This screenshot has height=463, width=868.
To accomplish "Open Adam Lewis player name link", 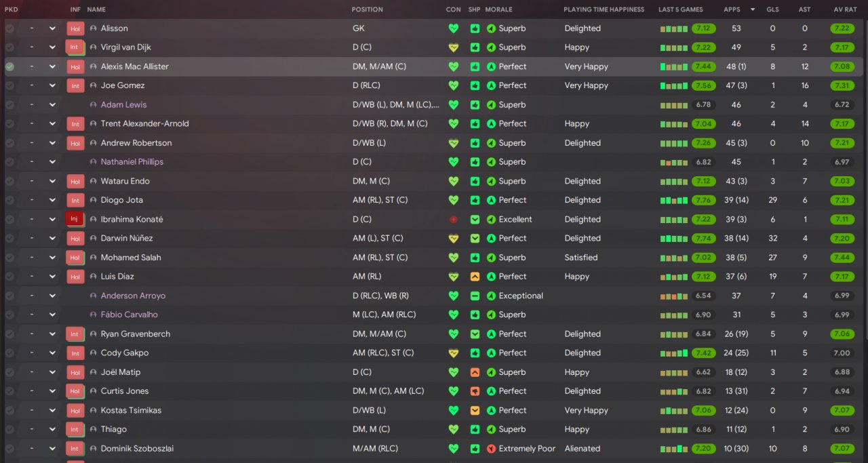I will point(123,105).
